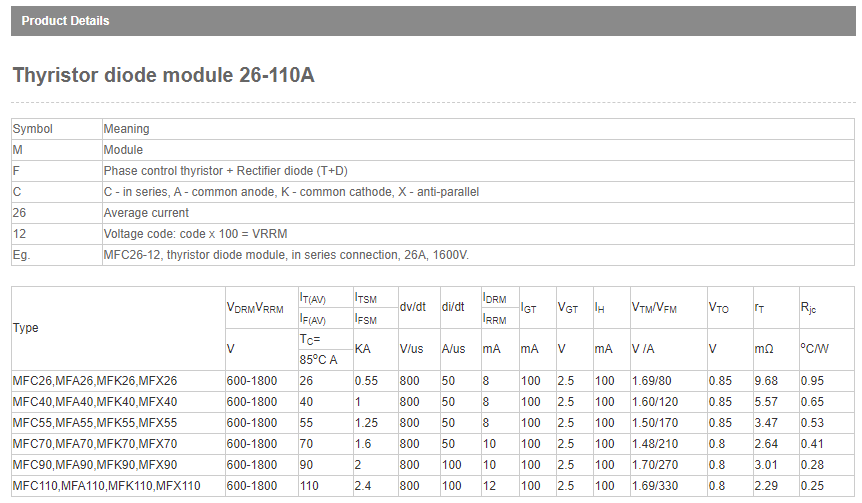Click the di/dt column header
This screenshot has height=503, width=862.
(x=453, y=307)
